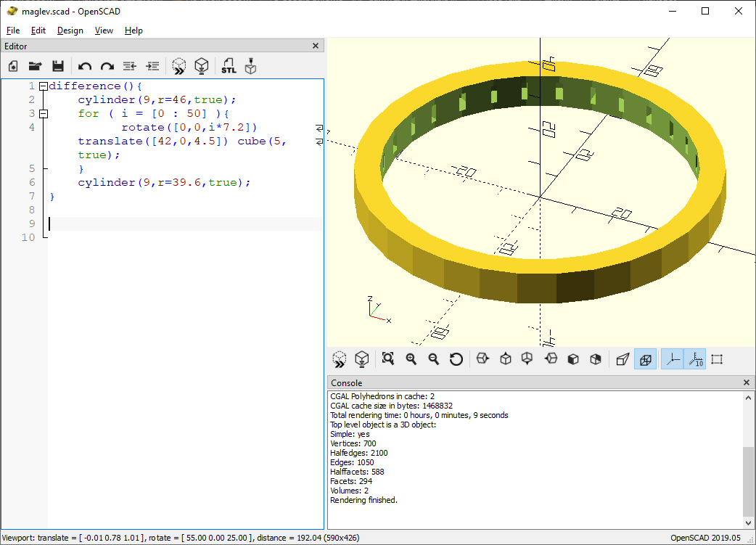Enable the Show Edges toggle
Screen dimensions: 756x545
pyautogui.click(x=718, y=358)
